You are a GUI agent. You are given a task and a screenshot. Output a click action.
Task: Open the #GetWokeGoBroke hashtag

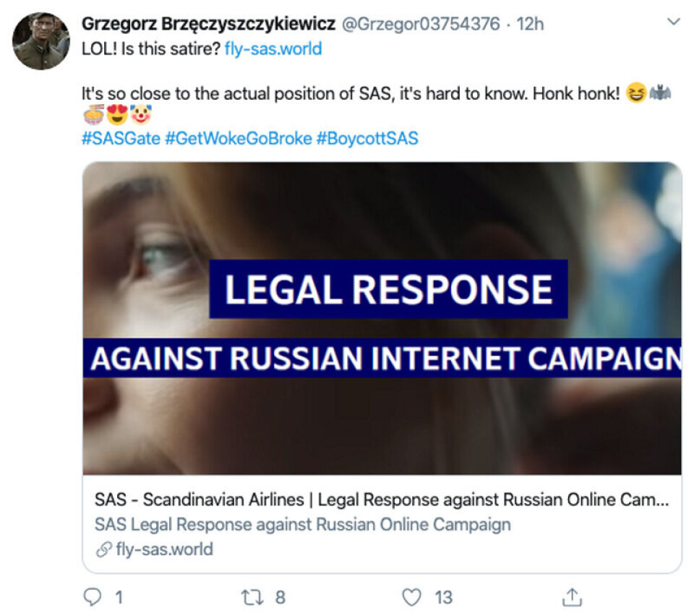point(238,137)
